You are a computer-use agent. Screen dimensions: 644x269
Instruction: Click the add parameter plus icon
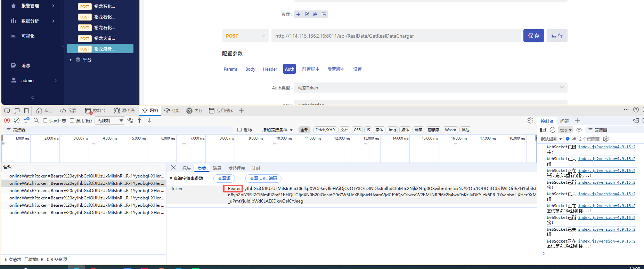298,14
